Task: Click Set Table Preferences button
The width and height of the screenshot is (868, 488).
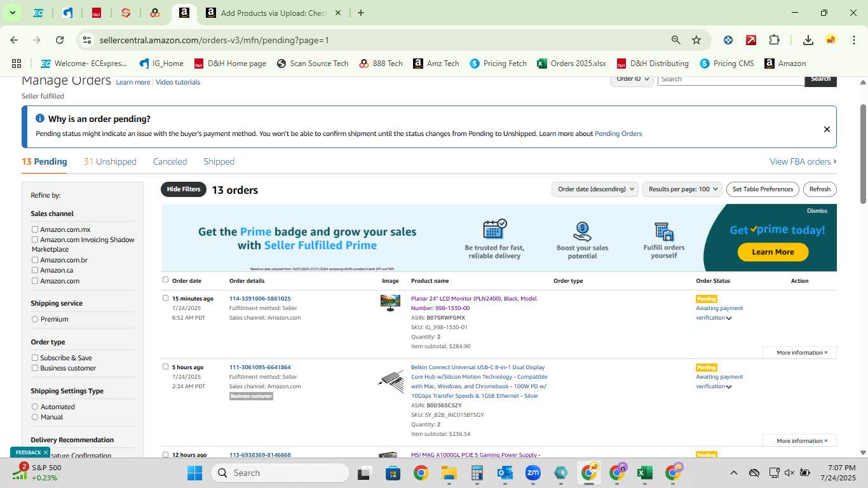Action: [763, 189]
